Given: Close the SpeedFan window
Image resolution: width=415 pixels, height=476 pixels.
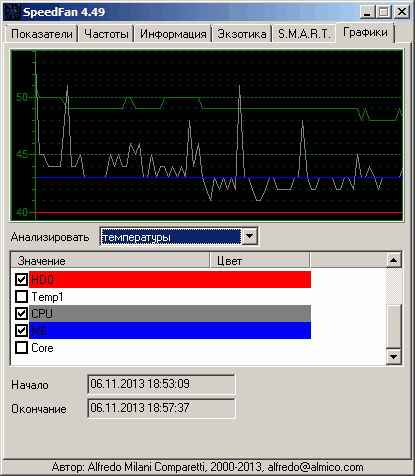Looking at the screenshot, I should [402, 12].
